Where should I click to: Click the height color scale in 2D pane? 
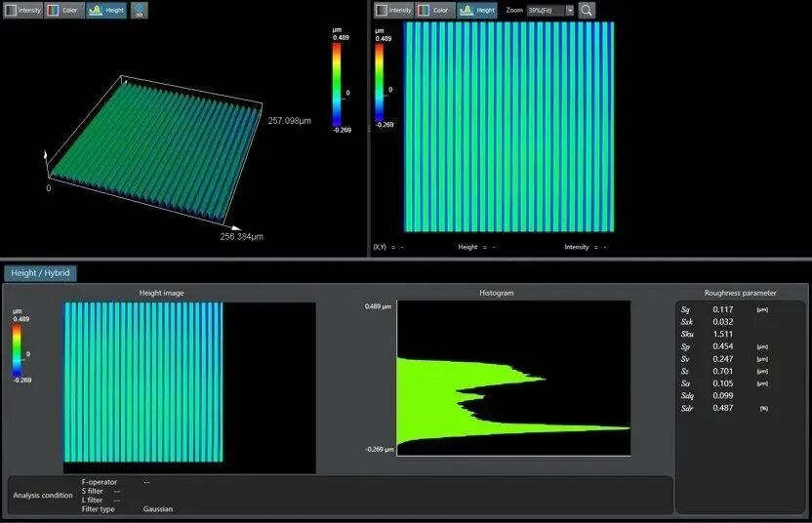379,82
